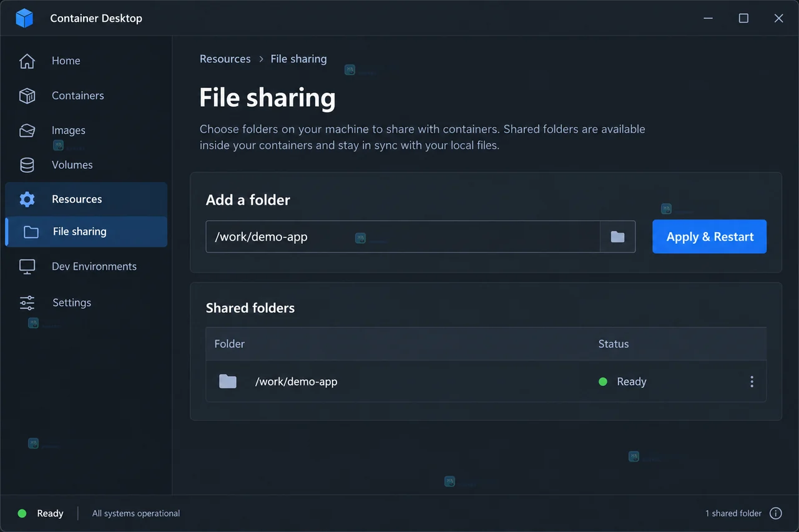Click the Status column header
799x532 pixels.
tap(613, 344)
